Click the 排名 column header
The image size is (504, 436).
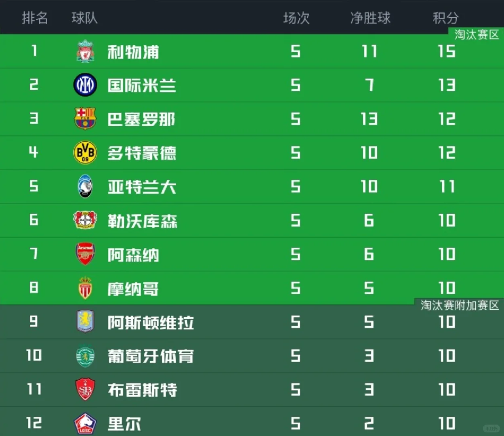click(35, 18)
